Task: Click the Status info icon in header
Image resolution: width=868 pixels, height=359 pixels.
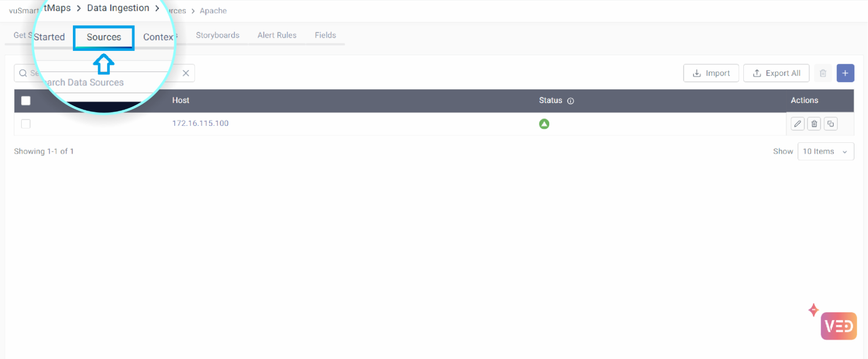Action: (571, 101)
